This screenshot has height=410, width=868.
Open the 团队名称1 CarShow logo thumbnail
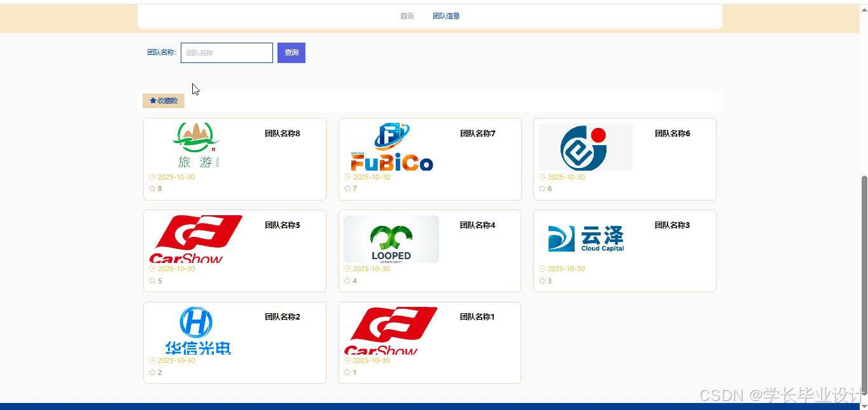[x=392, y=330]
